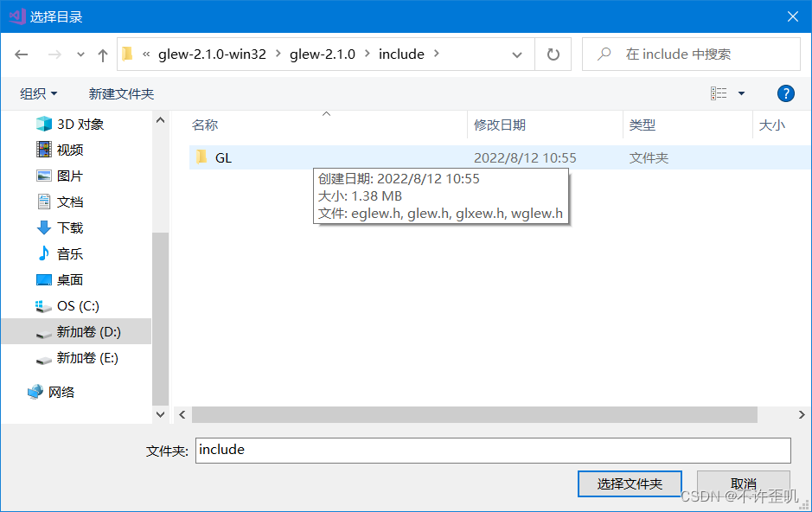
Task: Open Help via the question mark icon
Action: [x=785, y=93]
